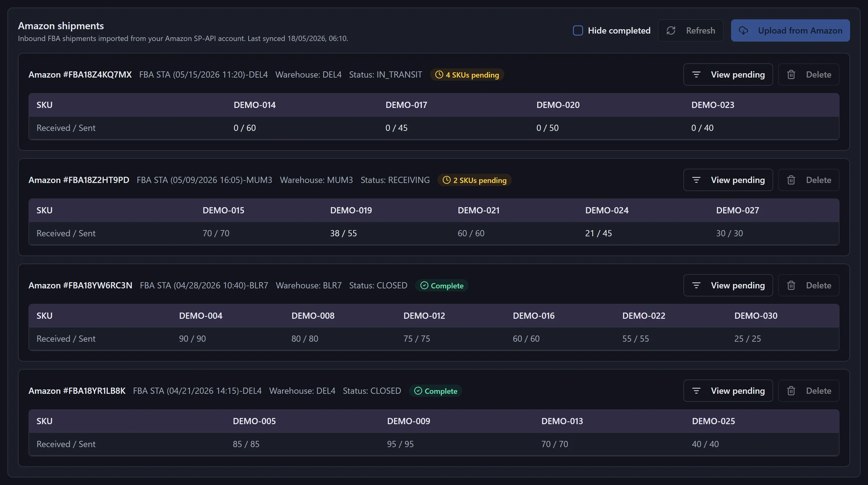
Task: Click the 0 / 50 quantity cell
Action: (548, 128)
